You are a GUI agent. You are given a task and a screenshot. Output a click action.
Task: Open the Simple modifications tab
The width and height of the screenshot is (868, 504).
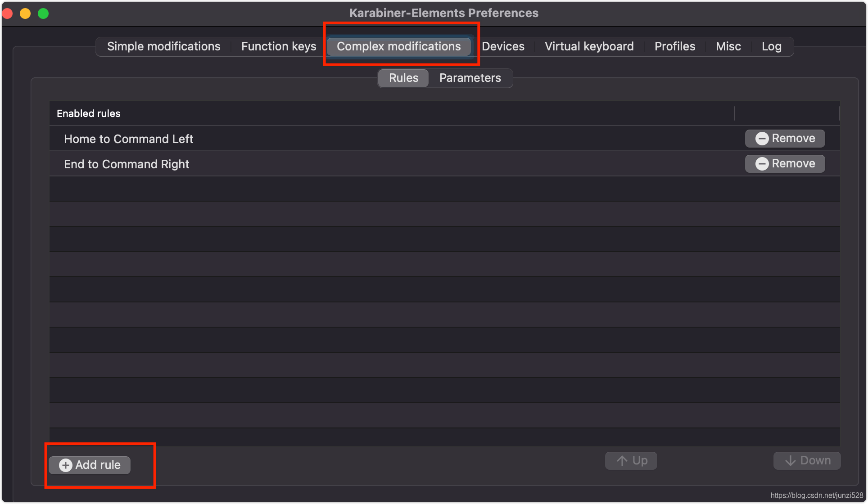tap(164, 46)
